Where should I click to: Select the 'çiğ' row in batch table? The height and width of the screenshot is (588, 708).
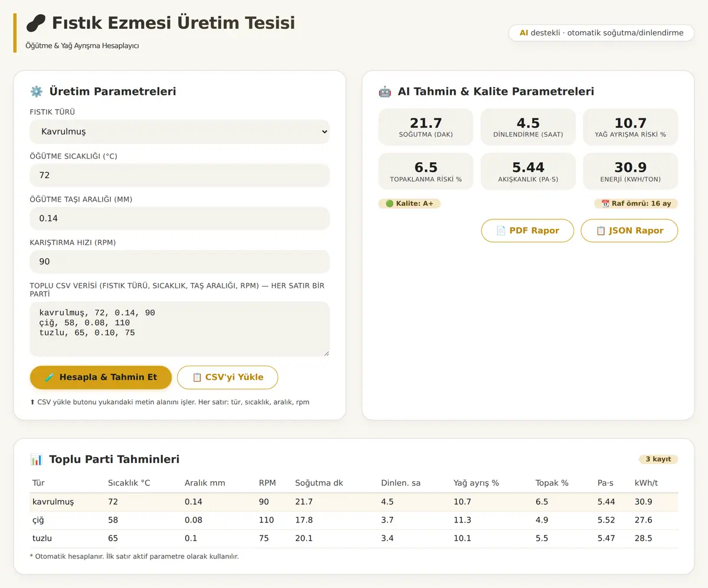(354, 520)
